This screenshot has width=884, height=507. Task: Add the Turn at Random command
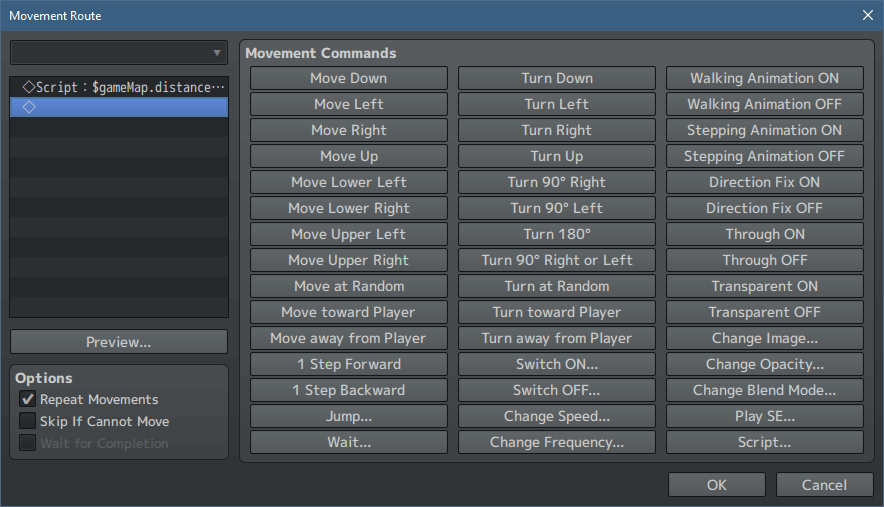(x=557, y=286)
